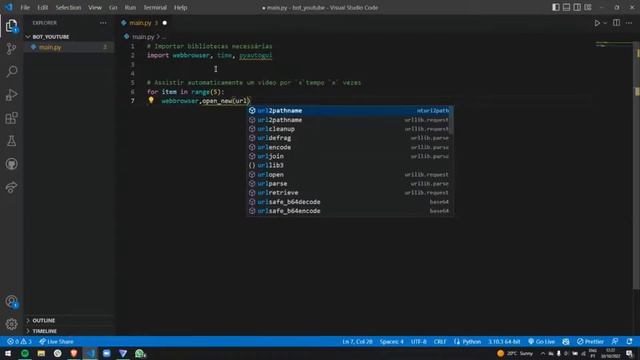Toggle primary side bar layout
640x360 pixels.
point(556,7)
